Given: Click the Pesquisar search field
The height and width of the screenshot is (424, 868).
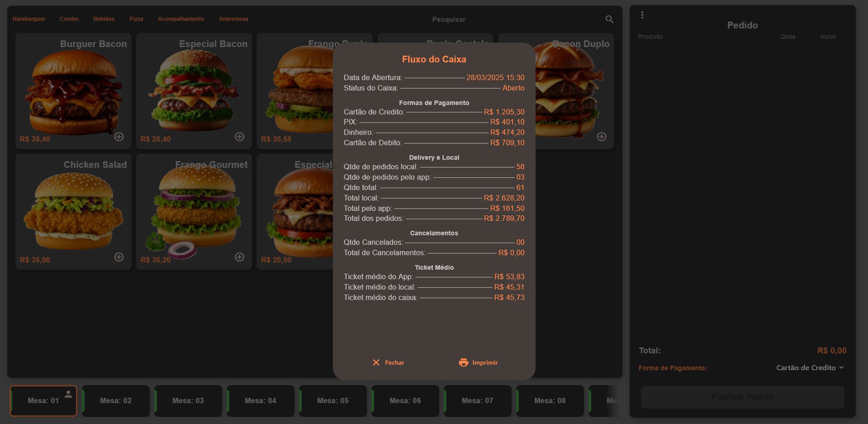Looking at the screenshot, I should 449,19.
